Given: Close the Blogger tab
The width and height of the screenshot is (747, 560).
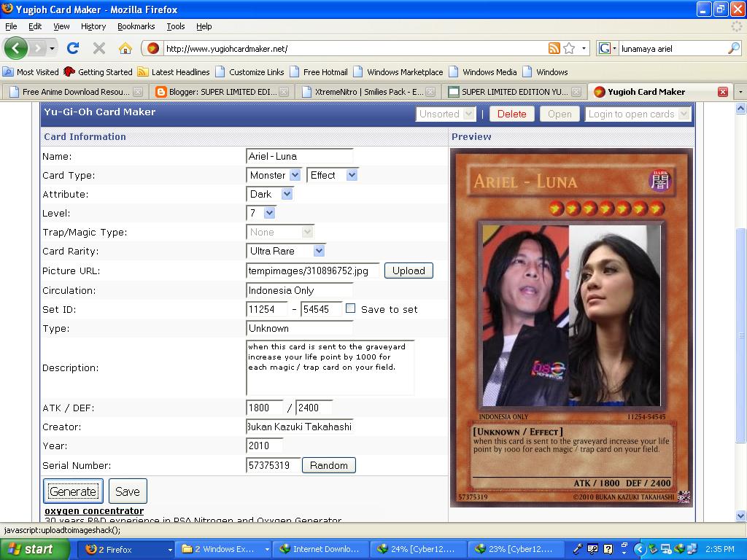Looking at the screenshot, I should (x=284, y=92).
